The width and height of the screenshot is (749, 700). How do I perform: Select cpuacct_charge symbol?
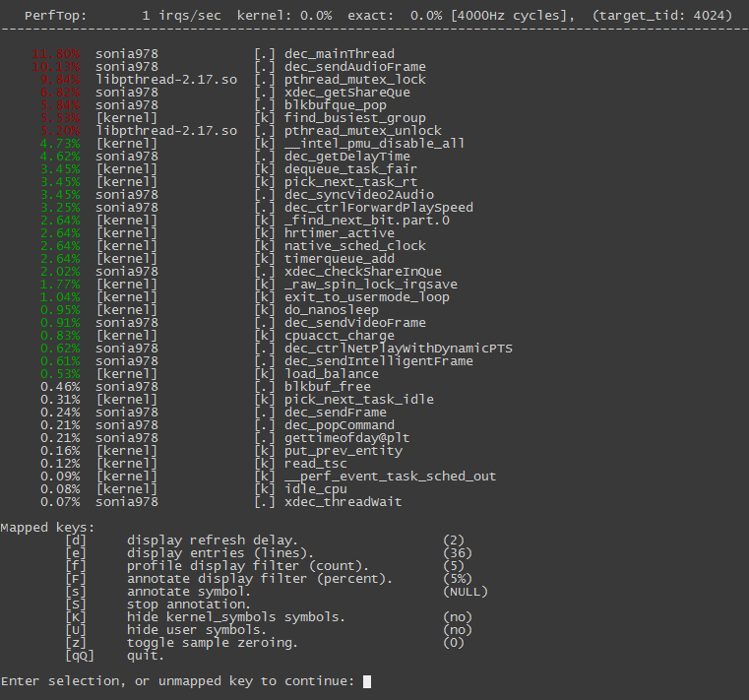pos(340,336)
